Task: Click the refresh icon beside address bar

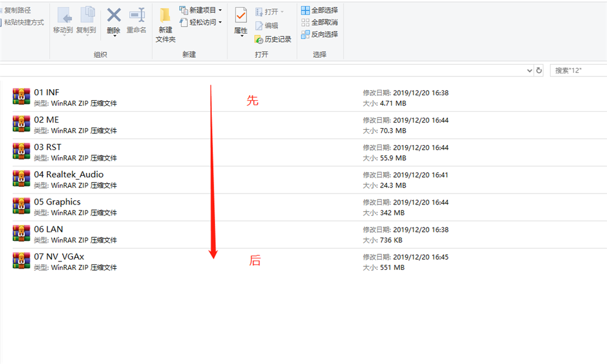Action: pyautogui.click(x=538, y=70)
